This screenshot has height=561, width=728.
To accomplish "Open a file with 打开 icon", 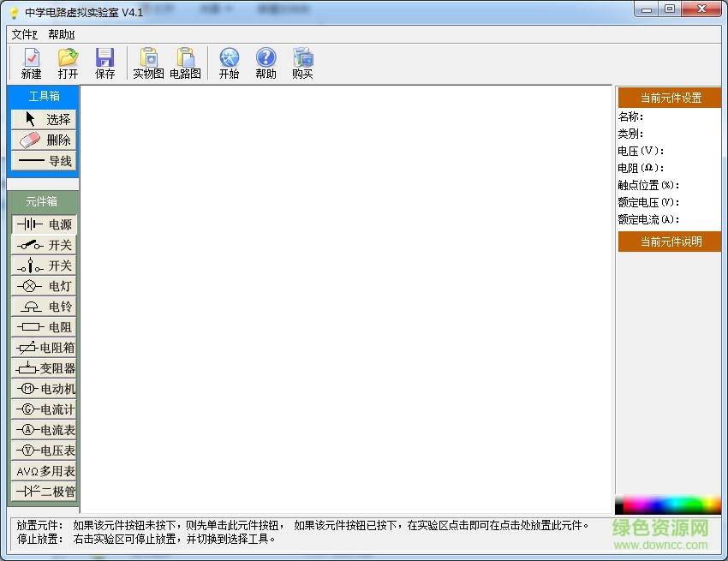I will pos(68,63).
